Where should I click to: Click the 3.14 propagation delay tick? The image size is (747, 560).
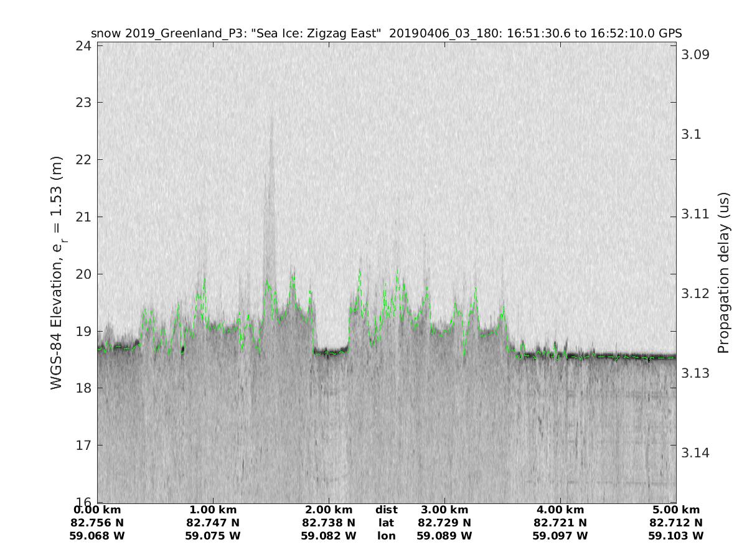pos(695,453)
